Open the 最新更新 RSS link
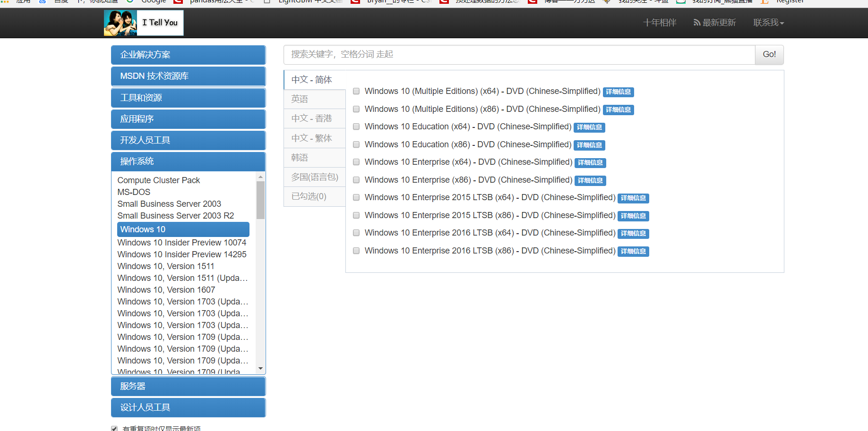The width and height of the screenshot is (868, 431). point(714,23)
